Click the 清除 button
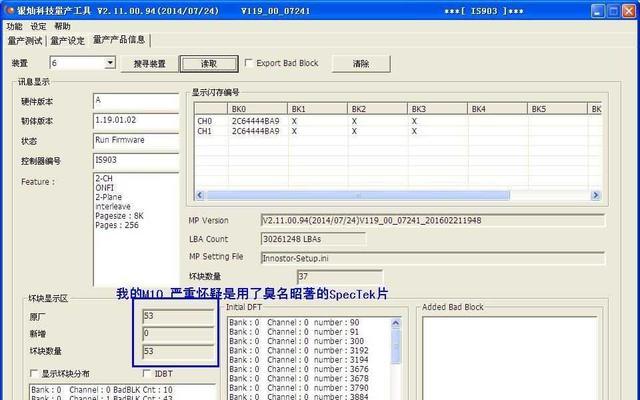Image resolution: width=640 pixels, height=400 pixels. (x=361, y=64)
